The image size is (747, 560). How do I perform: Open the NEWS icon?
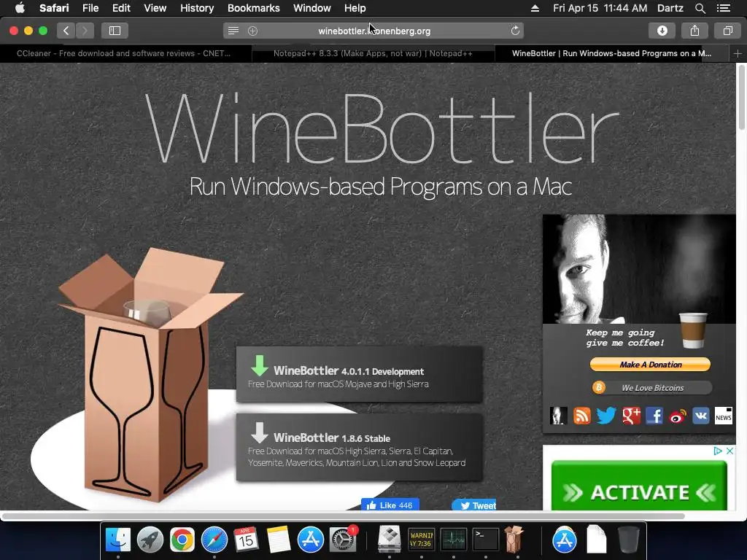tap(723, 416)
